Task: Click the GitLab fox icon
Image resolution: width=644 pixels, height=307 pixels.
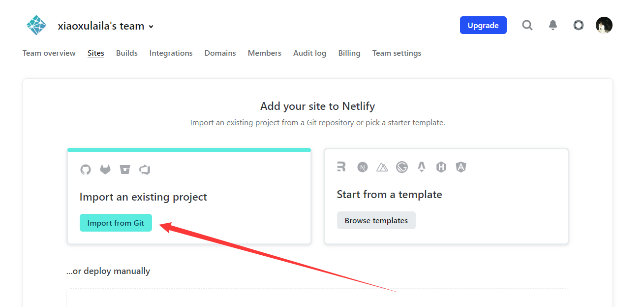Action: click(105, 170)
